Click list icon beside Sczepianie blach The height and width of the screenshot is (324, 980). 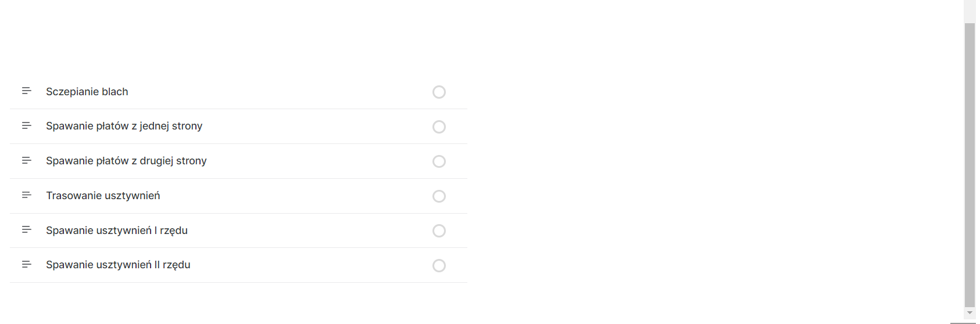(26, 91)
